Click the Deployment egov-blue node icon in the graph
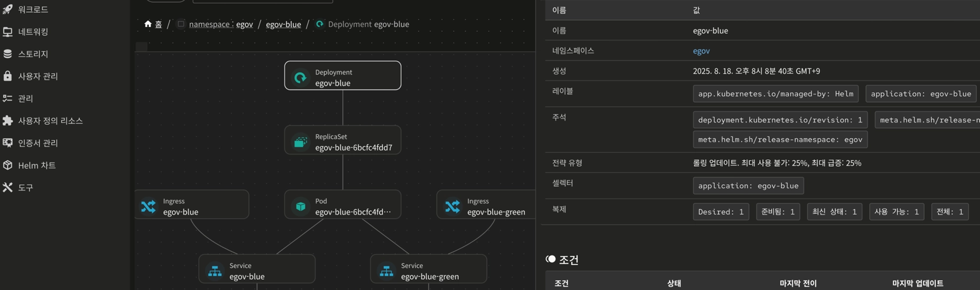This screenshot has width=980, height=290. click(300, 77)
